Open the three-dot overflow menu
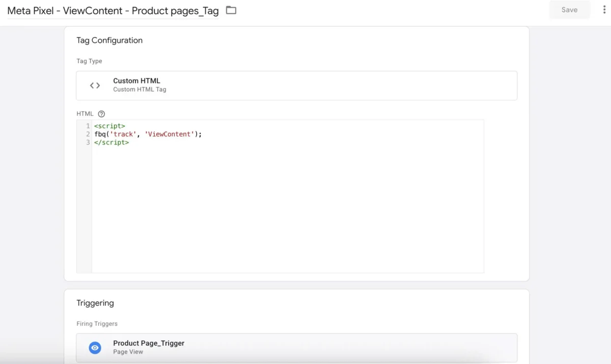611x364 pixels. coord(603,9)
